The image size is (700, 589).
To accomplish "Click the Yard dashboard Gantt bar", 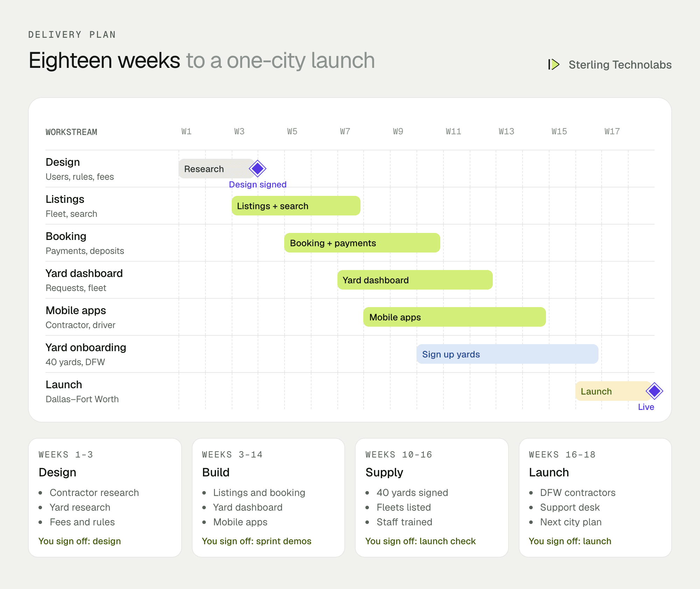I will tap(415, 280).
